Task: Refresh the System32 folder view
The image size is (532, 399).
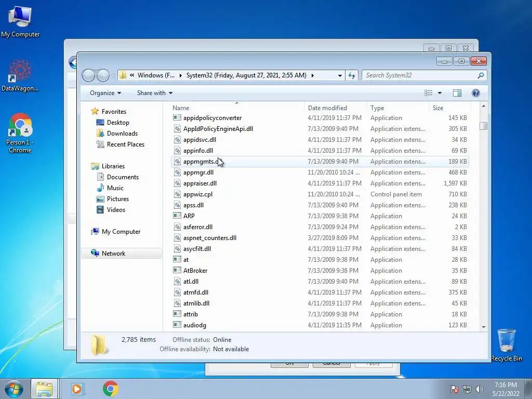Action: click(352, 75)
